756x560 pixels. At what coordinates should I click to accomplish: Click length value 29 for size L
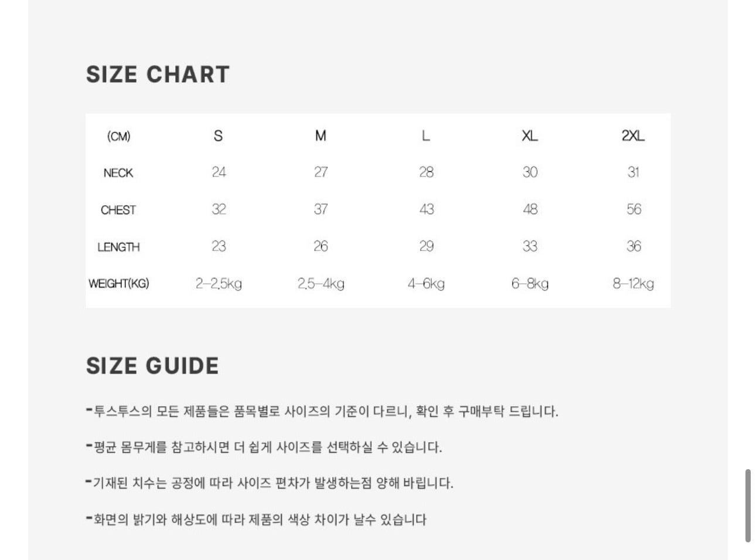[427, 246]
